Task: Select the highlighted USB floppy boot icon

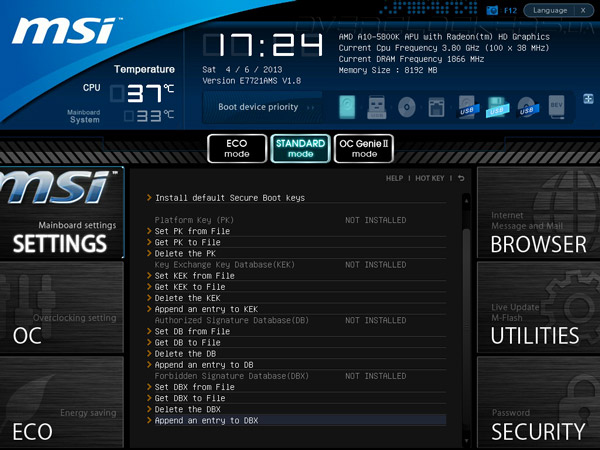Action: click(x=497, y=107)
